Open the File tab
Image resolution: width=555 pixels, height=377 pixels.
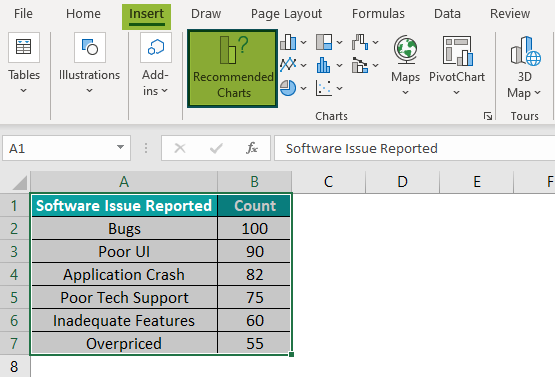tap(23, 14)
